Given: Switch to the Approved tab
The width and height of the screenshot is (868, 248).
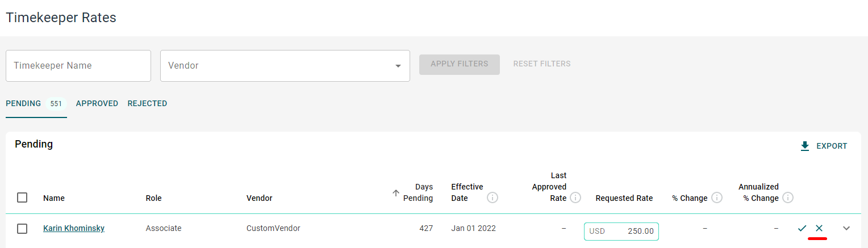Looking at the screenshot, I should click(97, 104).
